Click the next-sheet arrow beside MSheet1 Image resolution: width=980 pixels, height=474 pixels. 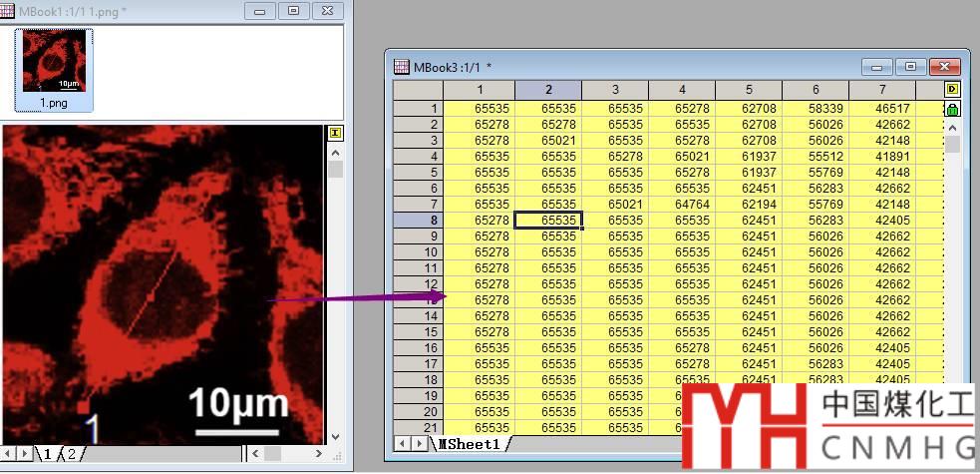[420, 443]
